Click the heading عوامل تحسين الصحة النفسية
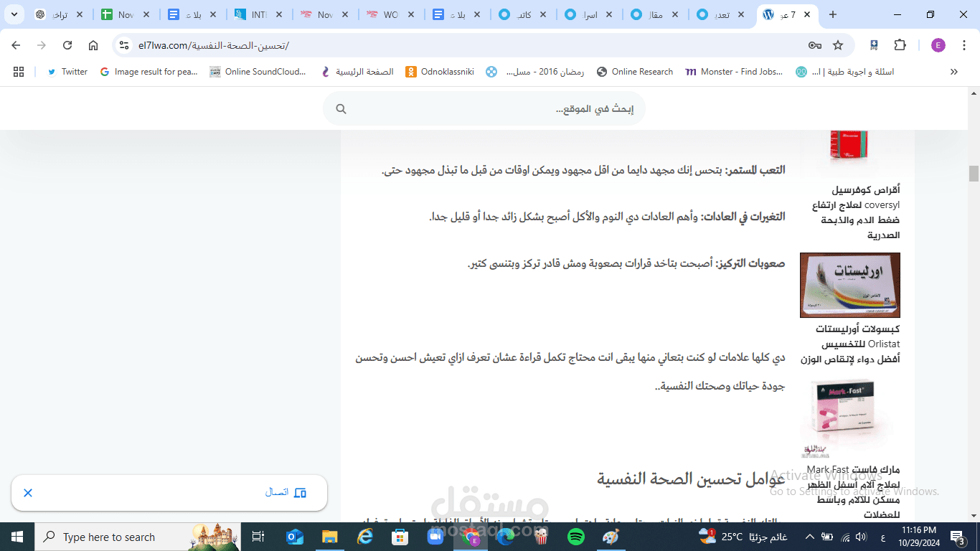980x551 pixels. click(x=691, y=479)
